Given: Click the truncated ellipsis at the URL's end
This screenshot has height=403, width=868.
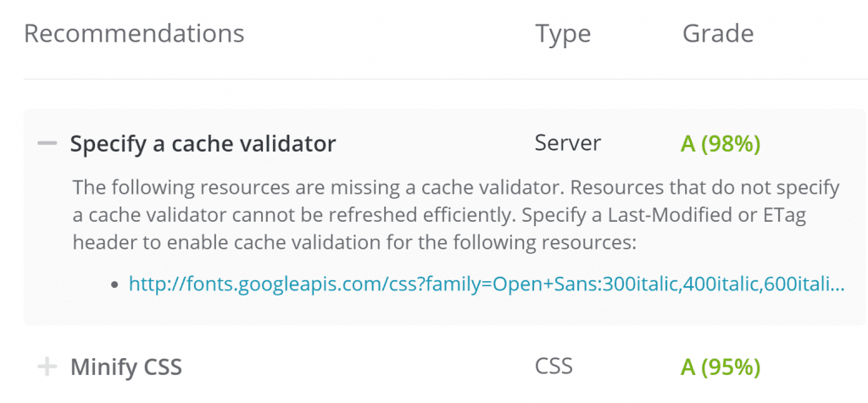Looking at the screenshot, I should coord(837,284).
